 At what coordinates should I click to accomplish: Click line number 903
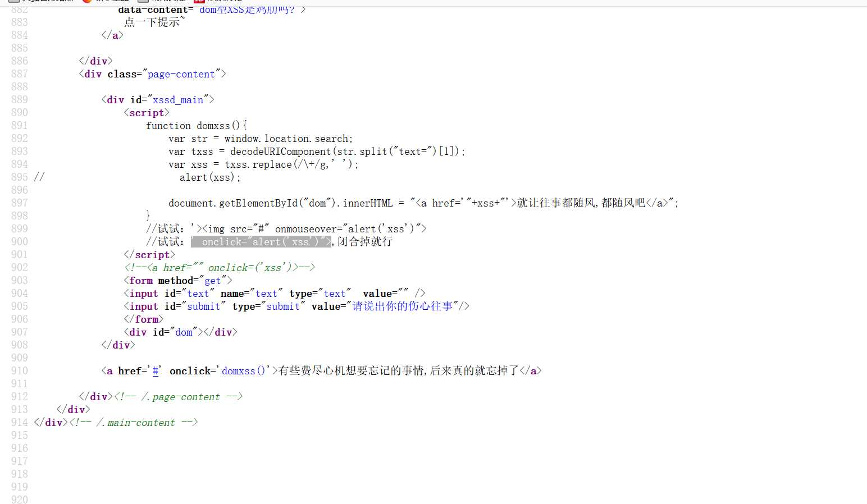19,281
